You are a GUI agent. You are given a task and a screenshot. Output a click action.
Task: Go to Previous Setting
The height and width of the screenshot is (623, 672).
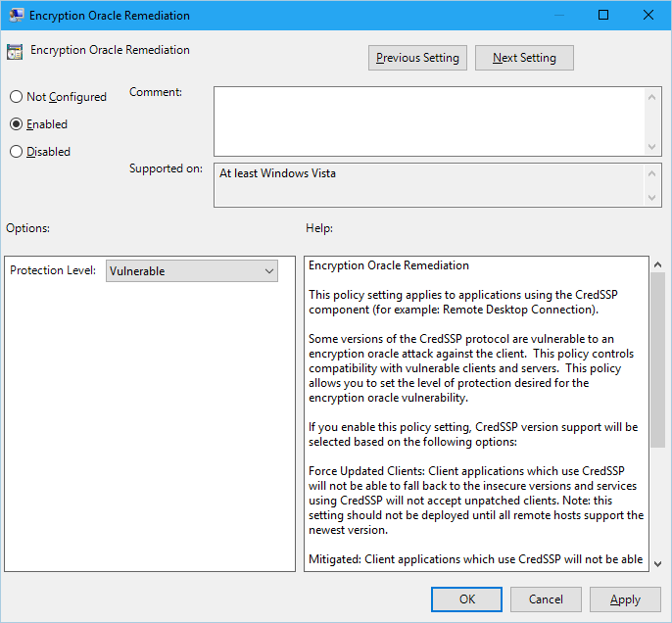[x=417, y=58]
